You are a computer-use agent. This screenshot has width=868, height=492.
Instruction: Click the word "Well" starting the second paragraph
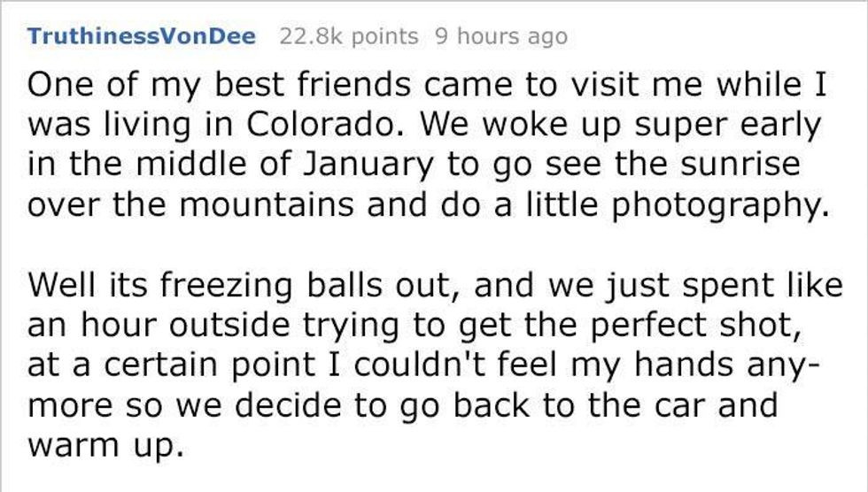click(x=59, y=285)
